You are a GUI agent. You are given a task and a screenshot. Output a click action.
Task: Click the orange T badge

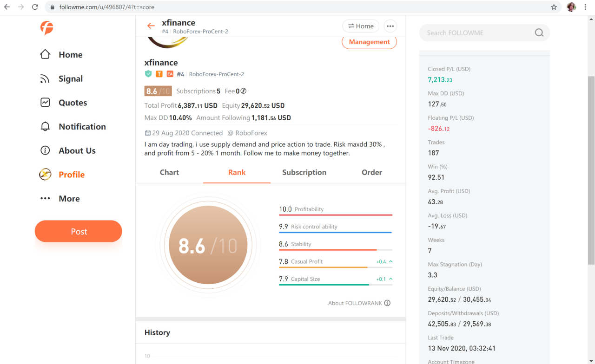[159, 74]
